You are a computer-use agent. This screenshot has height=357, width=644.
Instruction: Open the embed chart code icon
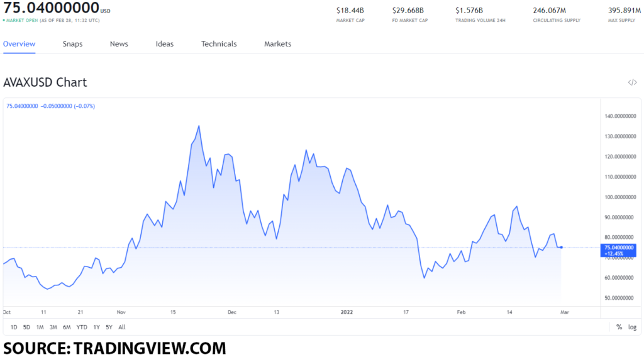point(632,82)
